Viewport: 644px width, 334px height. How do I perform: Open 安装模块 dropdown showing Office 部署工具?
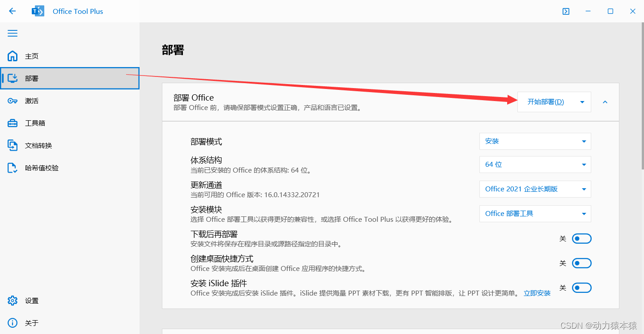click(x=535, y=214)
